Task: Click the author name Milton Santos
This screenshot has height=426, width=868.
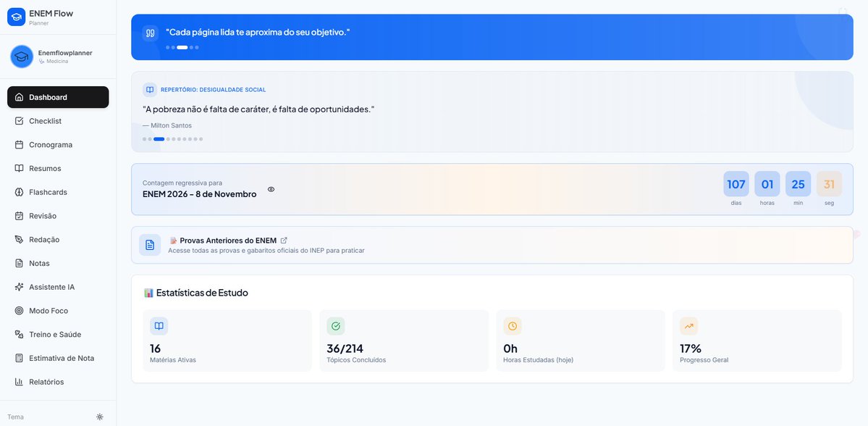Action: 171,126
